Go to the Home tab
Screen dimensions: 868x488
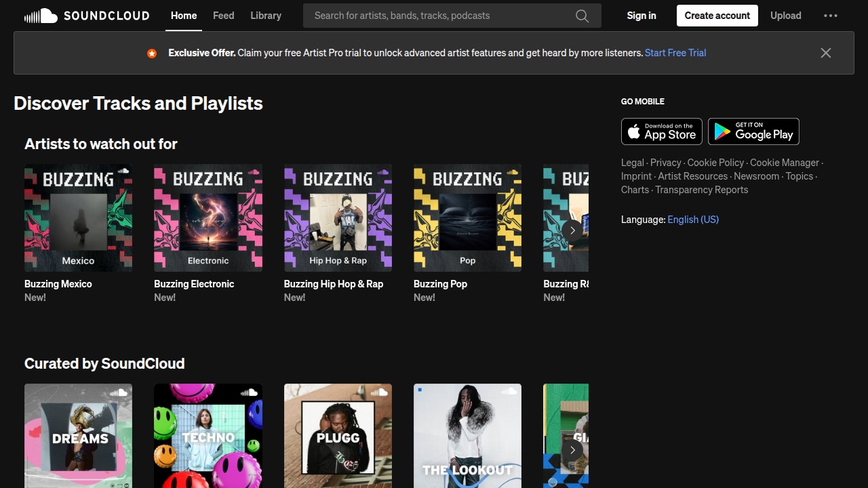tap(184, 16)
